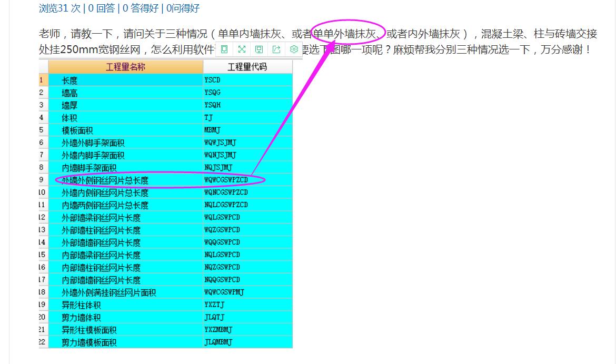
Task: Open image toolbar settings gear
Action: pos(293,49)
